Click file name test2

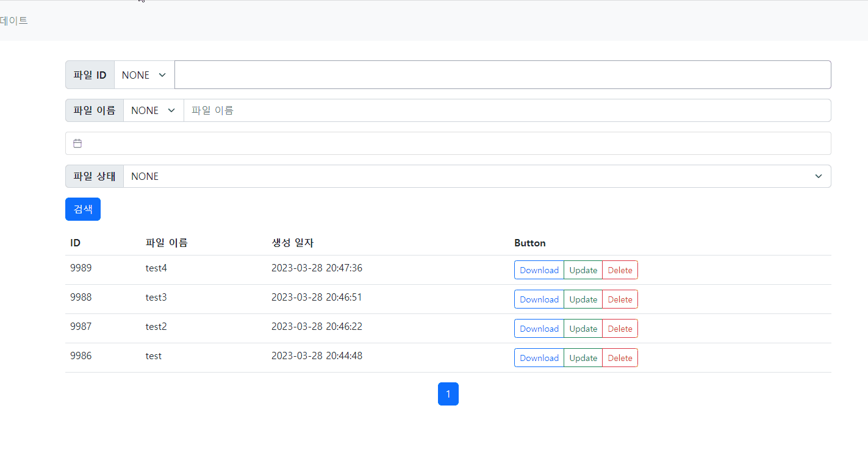coord(156,326)
